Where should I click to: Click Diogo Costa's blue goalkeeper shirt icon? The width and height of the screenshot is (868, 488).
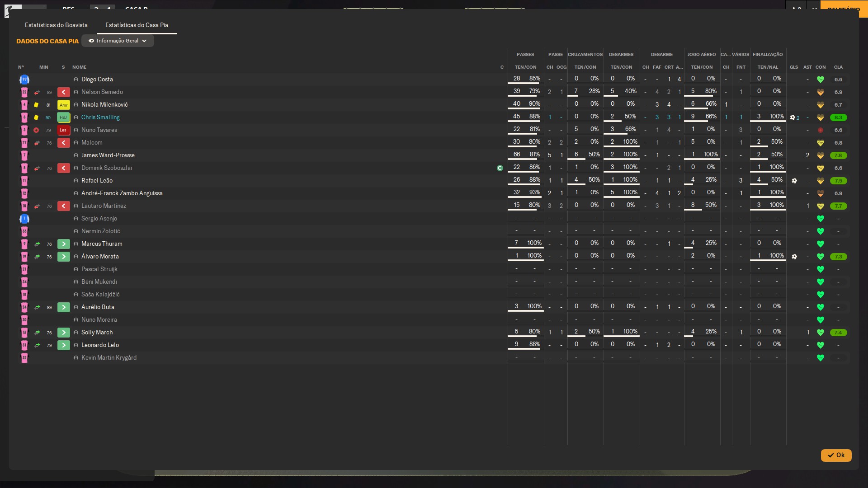tap(24, 80)
